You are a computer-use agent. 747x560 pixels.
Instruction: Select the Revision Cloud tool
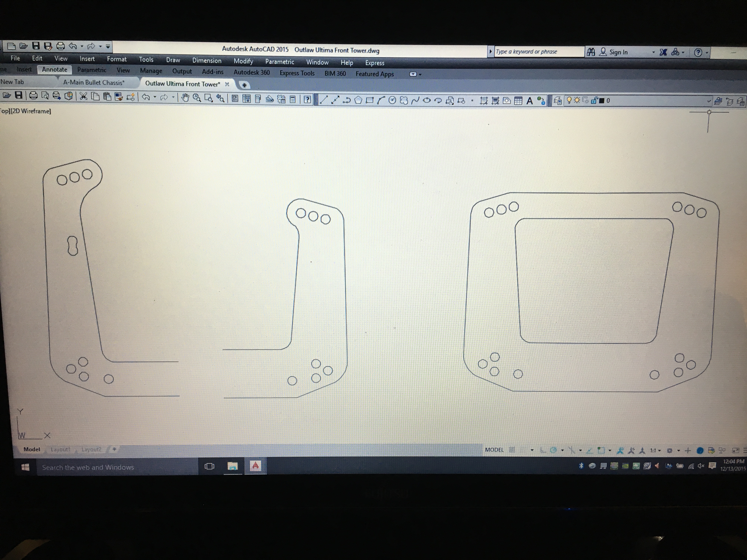point(404,100)
